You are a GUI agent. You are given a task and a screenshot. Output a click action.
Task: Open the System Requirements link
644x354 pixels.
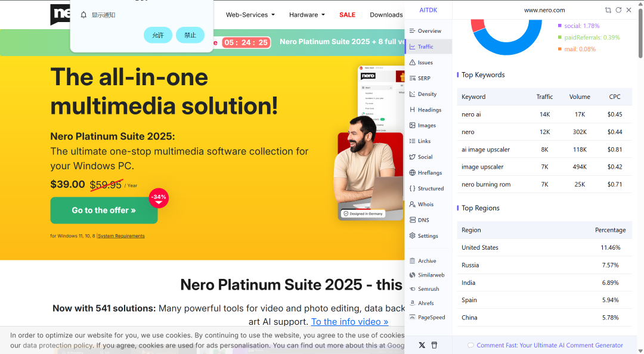pos(121,236)
